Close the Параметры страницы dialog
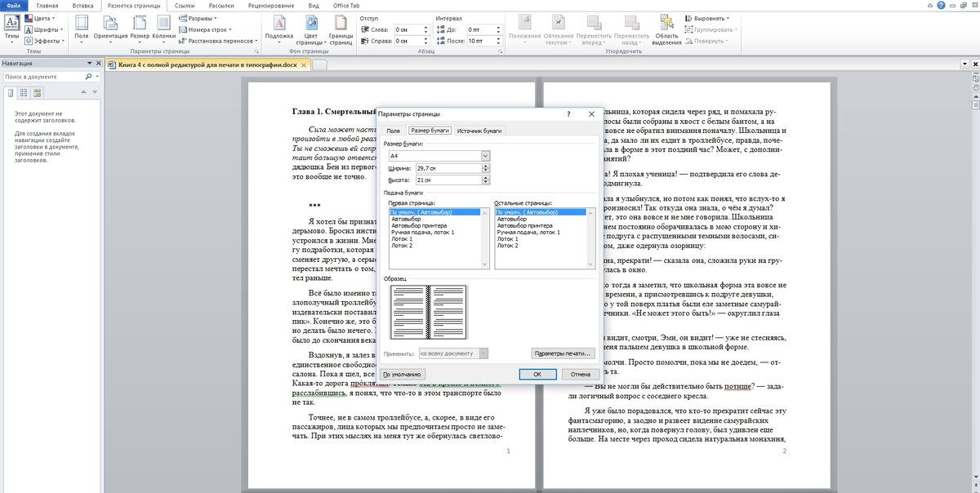 (591, 115)
